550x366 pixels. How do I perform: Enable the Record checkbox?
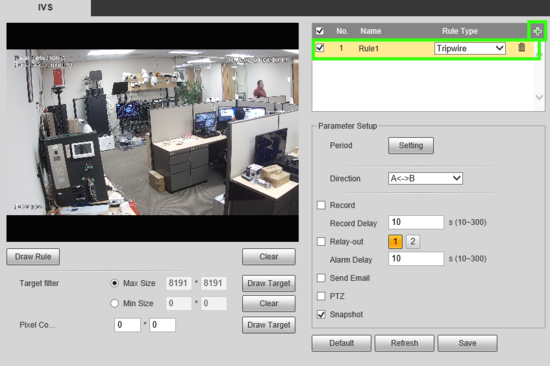click(x=321, y=205)
